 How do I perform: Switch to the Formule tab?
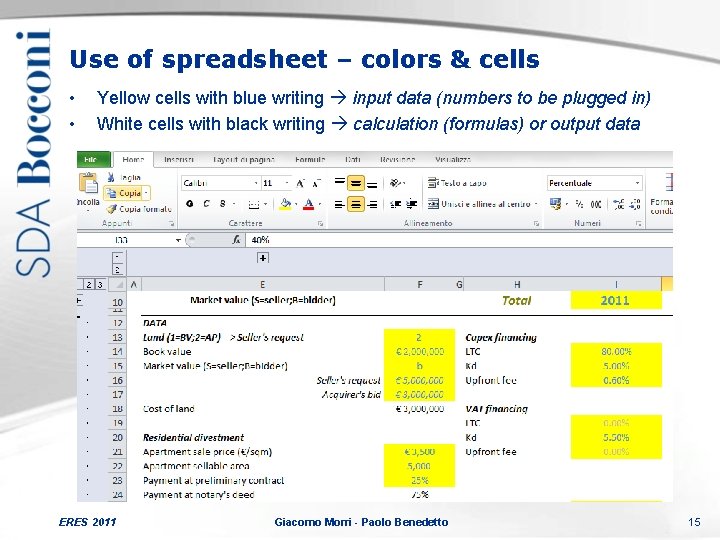coord(310,159)
